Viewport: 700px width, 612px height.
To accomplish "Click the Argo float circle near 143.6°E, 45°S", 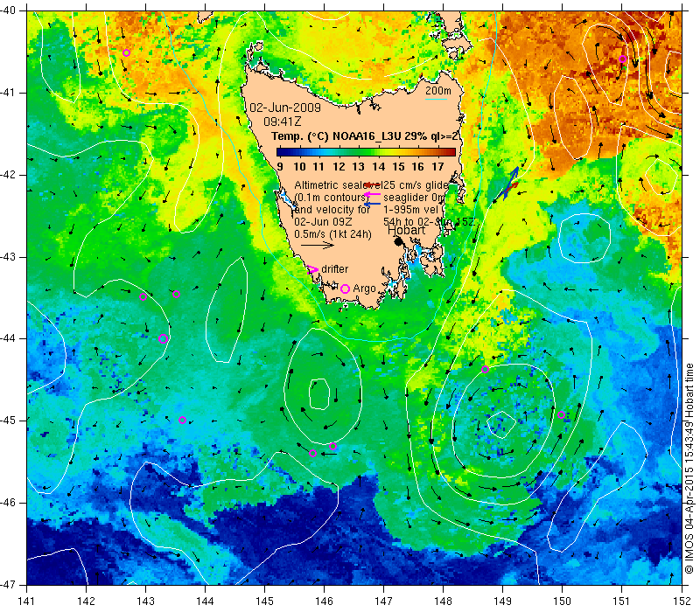I will point(182,421).
